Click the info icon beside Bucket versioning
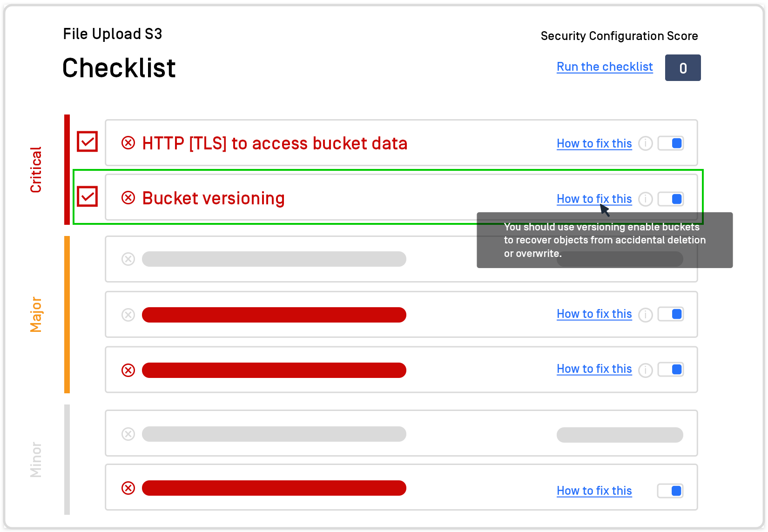 tap(646, 199)
